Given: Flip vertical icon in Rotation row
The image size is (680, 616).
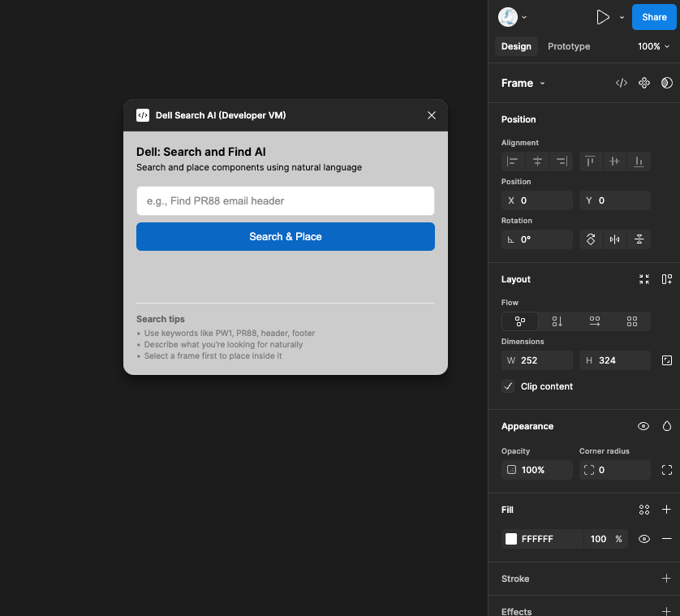Looking at the screenshot, I should (639, 239).
